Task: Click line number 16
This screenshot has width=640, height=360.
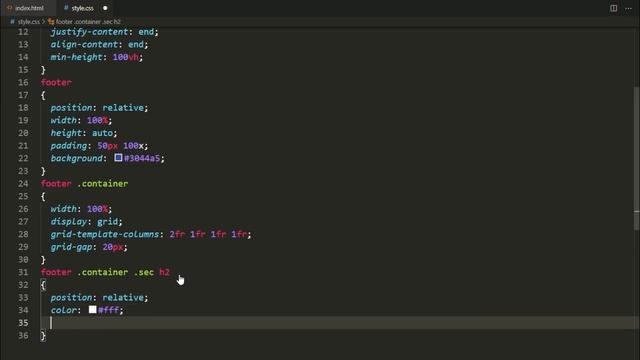Action: pyautogui.click(x=23, y=82)
